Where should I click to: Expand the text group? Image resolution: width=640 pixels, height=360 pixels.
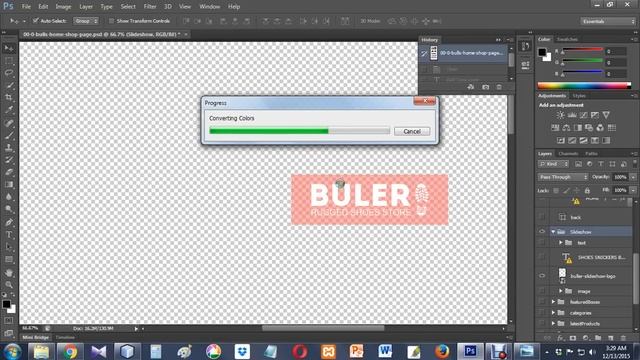561,242
